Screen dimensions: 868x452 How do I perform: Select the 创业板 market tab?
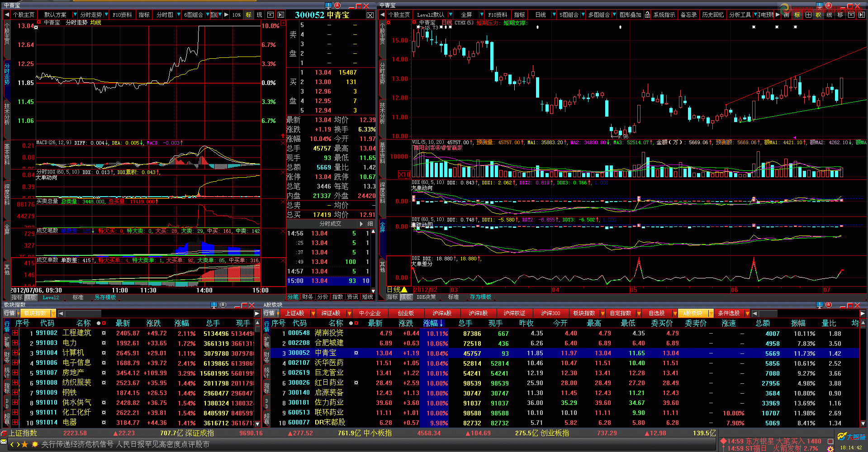[406, 313]
